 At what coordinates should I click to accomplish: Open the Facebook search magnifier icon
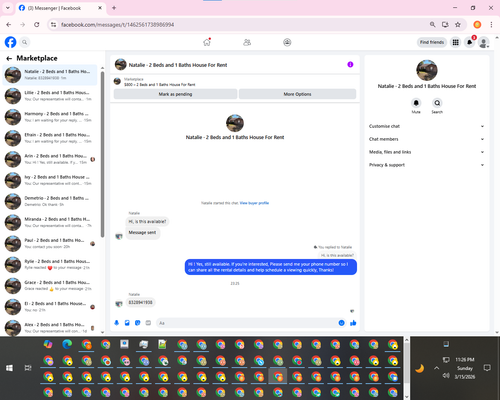(x=25, y=42)
